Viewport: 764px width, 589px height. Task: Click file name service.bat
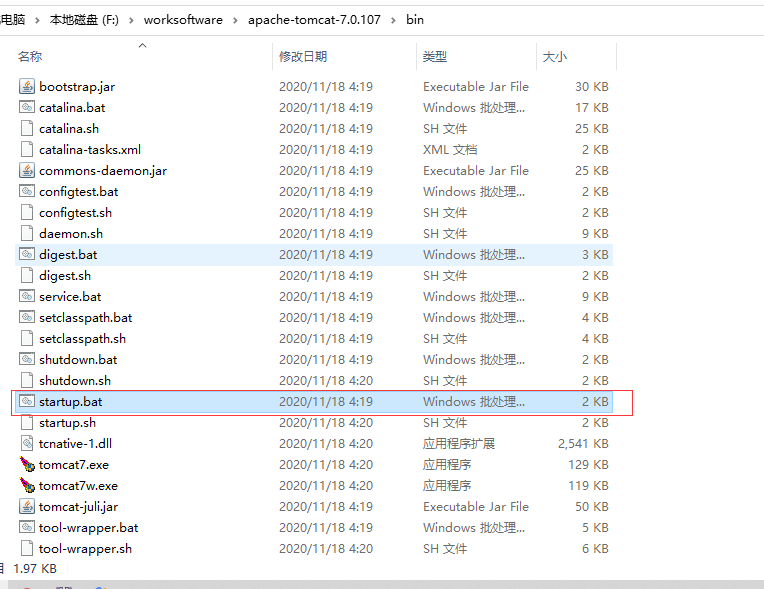pyautogui.click(x=70, y=297)
